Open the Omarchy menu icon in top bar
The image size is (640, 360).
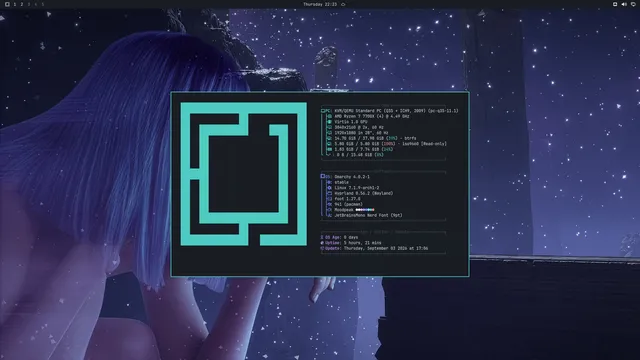[7, 4]
